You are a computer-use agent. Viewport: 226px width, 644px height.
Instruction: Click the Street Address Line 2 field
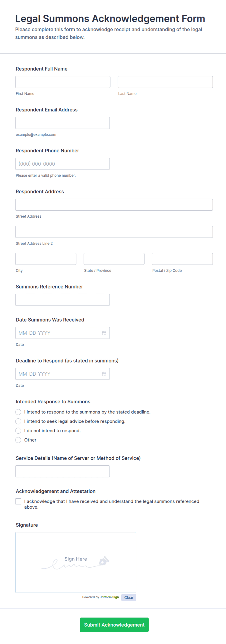[114, 232]
